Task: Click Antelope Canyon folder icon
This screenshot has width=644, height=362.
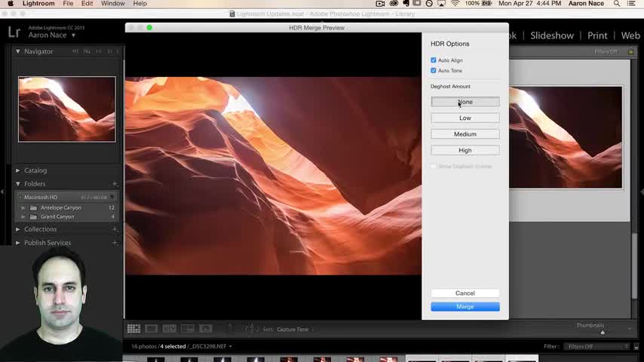Action: 33,208
